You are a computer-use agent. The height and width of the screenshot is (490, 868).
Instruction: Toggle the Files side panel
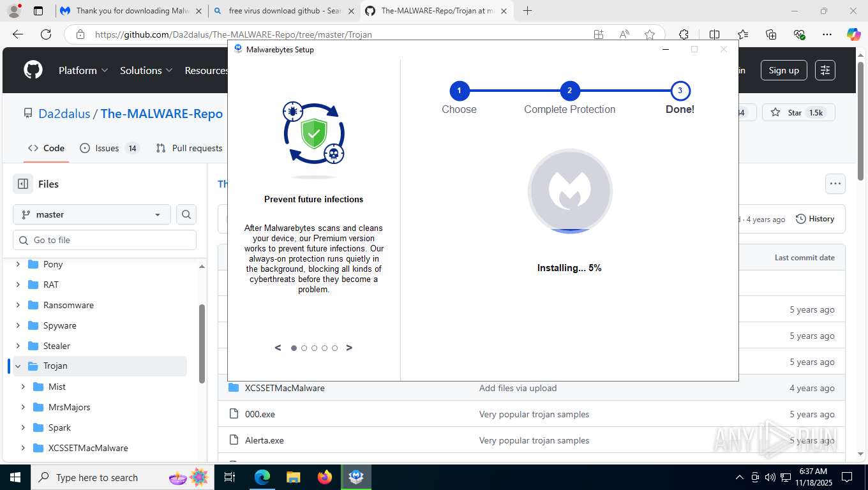point(23,184)
